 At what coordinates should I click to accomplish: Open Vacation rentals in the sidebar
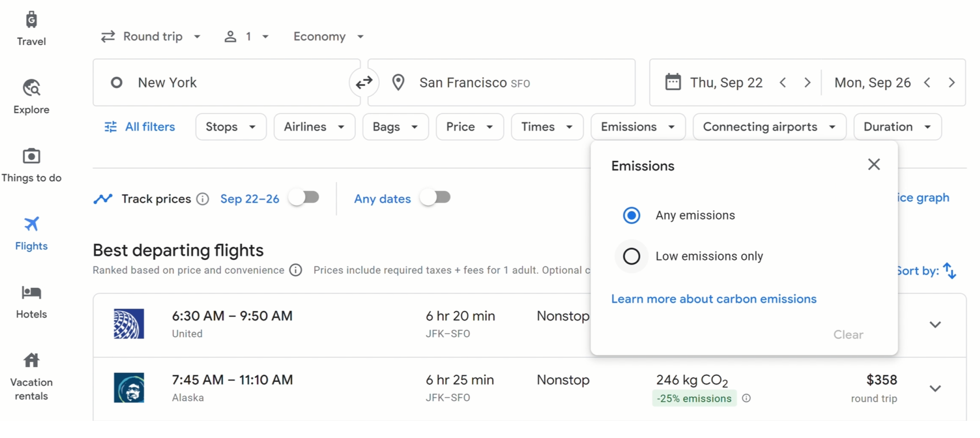[x=31, y=376]
